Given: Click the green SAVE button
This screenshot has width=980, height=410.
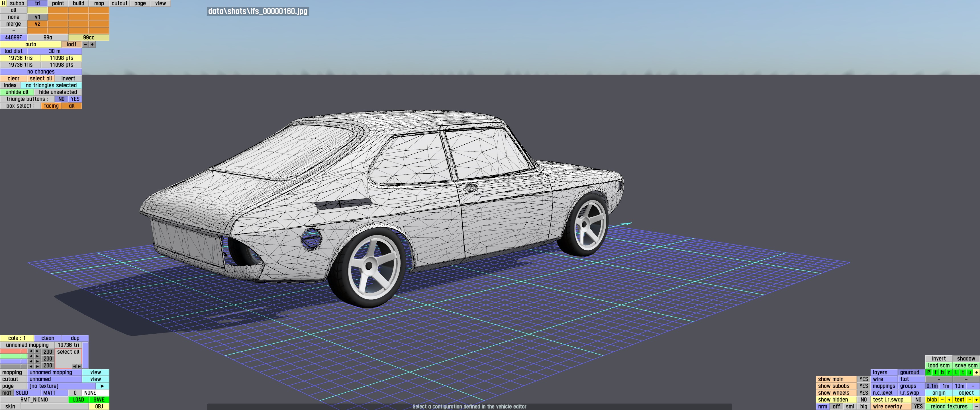Looking at the screenshot, I should pyautogui.click(x=99, y=400).
